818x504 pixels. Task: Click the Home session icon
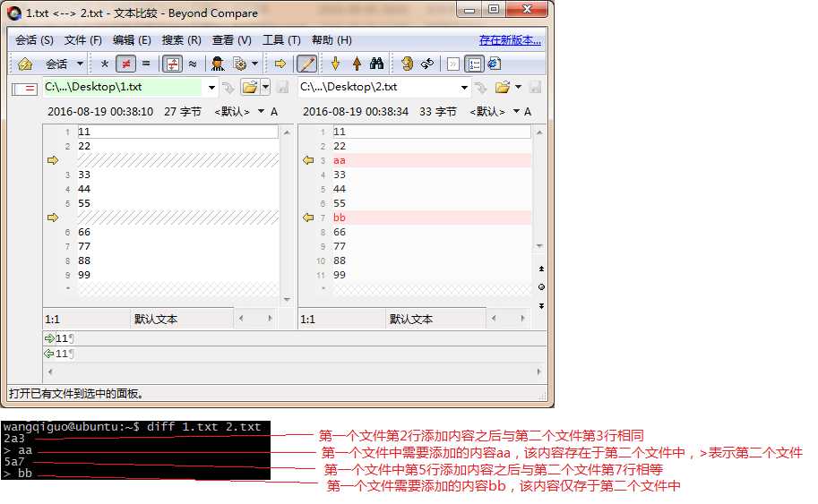24,64
